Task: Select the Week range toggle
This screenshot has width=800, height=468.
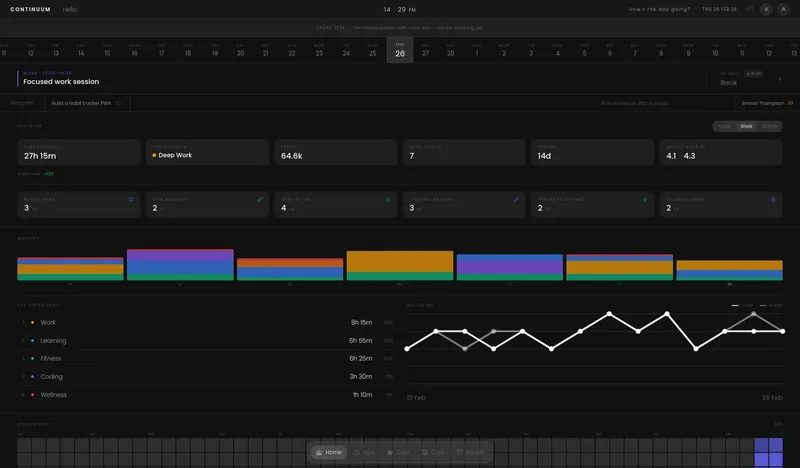Action: (x=746, y=126)
